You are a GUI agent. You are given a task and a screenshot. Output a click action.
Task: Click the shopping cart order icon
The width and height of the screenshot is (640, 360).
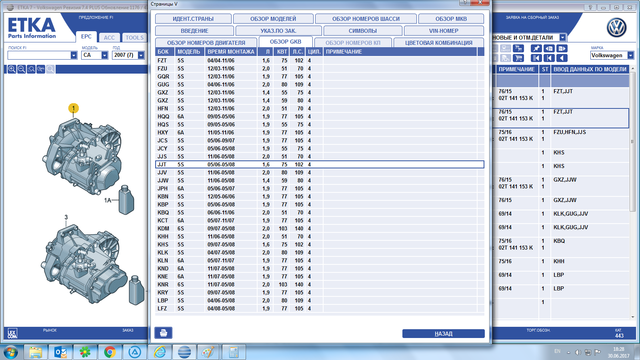(518, 58)
